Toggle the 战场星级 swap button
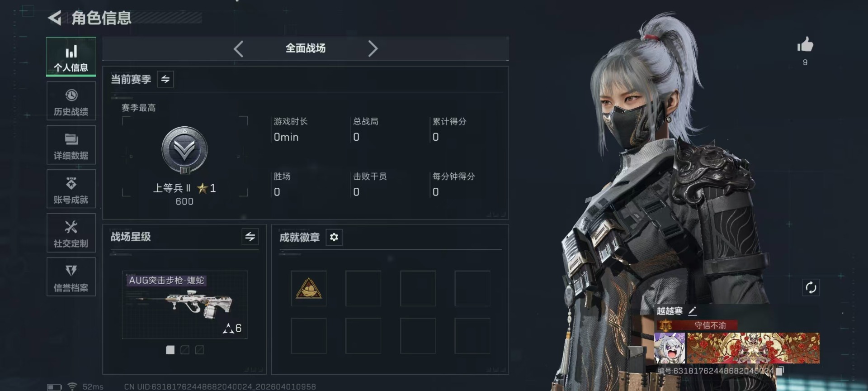 [x=250, y=237]
